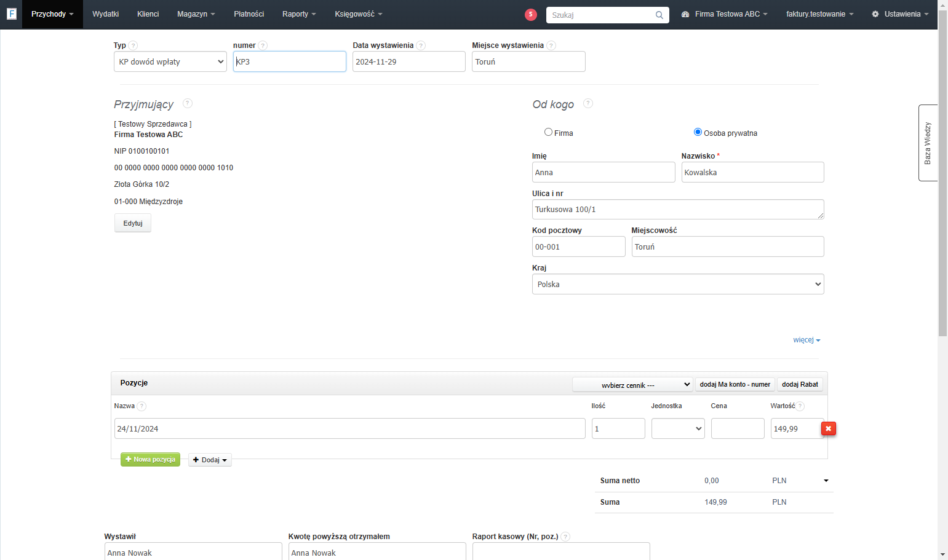Open the Typ dropdown KP dowód wpłaty
The height and width of the screenshot is (560, 948).
point(170,61)
